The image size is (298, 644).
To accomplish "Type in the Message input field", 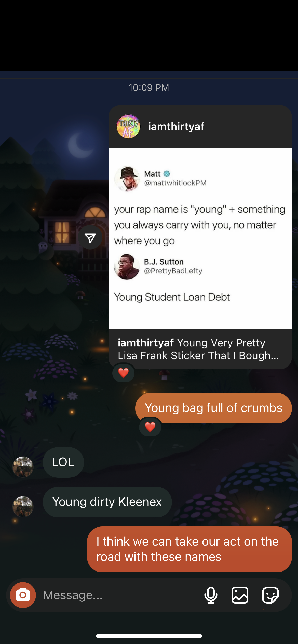I will pos(120,595).
